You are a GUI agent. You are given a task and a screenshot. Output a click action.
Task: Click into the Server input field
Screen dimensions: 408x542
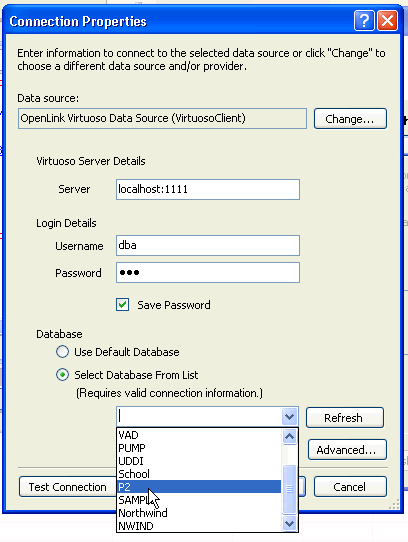coord(208,189)
